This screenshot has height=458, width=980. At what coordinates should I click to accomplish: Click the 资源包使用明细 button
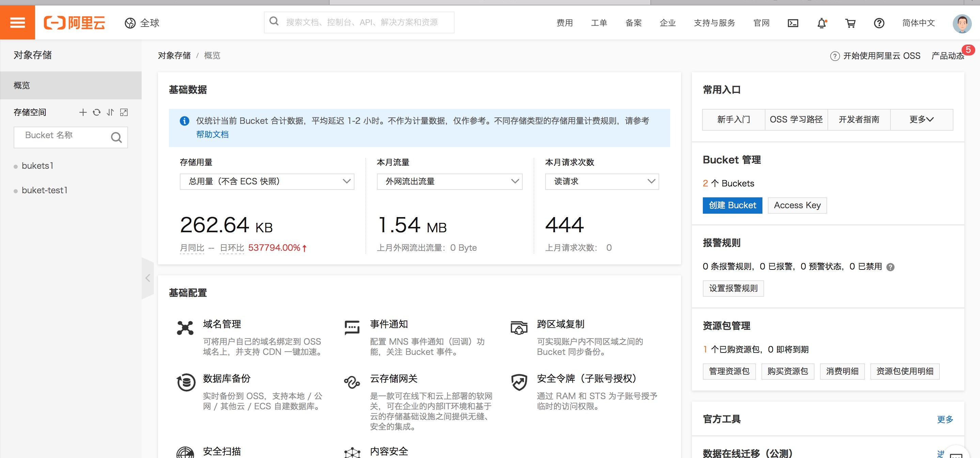coord(905,371)
